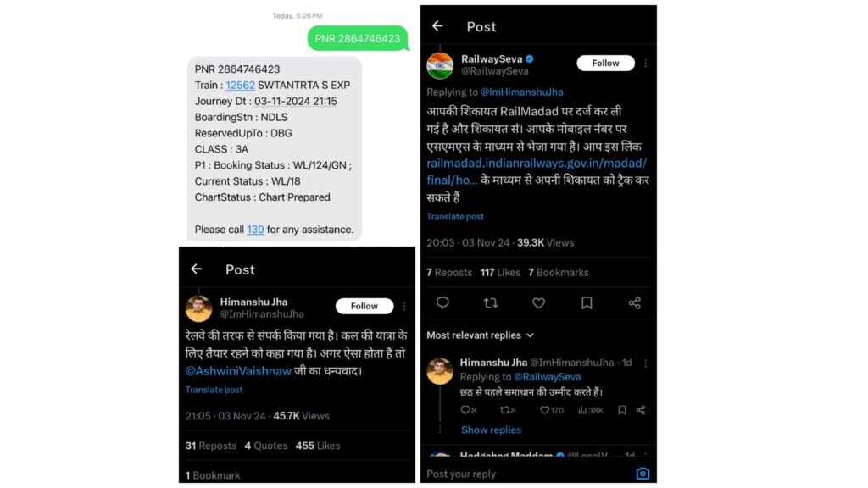Open the options menu on Himanshu Jha's reply
Image resolution: width=868 pixels, height=488 pixels.
click(646, 363)
